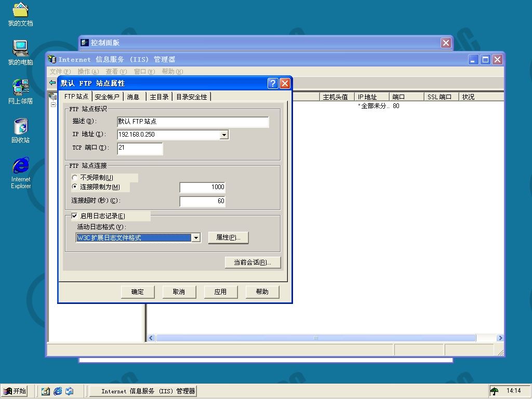Close the Control Panel window
The height and width of the screenshot is (399, 532).
coord(446,43)
